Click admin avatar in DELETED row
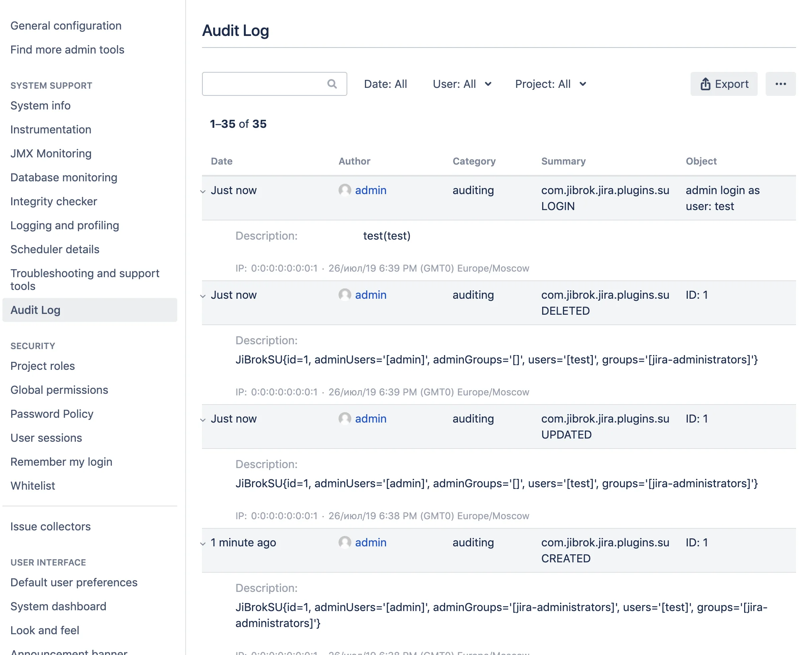This screenshot has height=655, width=812. click(x=345, y=295)
